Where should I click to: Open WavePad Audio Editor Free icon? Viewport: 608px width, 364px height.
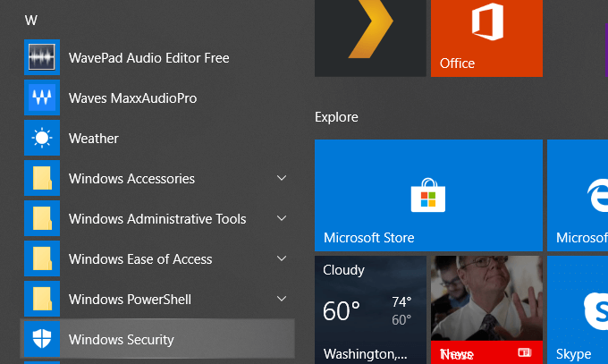42,58
